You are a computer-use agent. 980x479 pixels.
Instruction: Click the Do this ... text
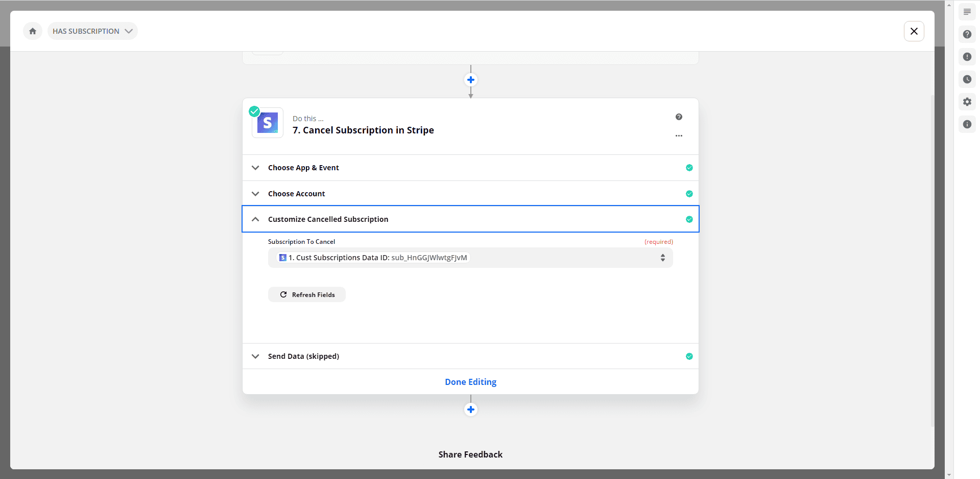[308, 119]
